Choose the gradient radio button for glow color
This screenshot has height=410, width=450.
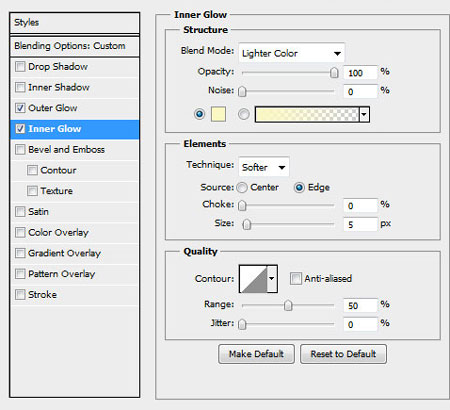pos(243,114)
